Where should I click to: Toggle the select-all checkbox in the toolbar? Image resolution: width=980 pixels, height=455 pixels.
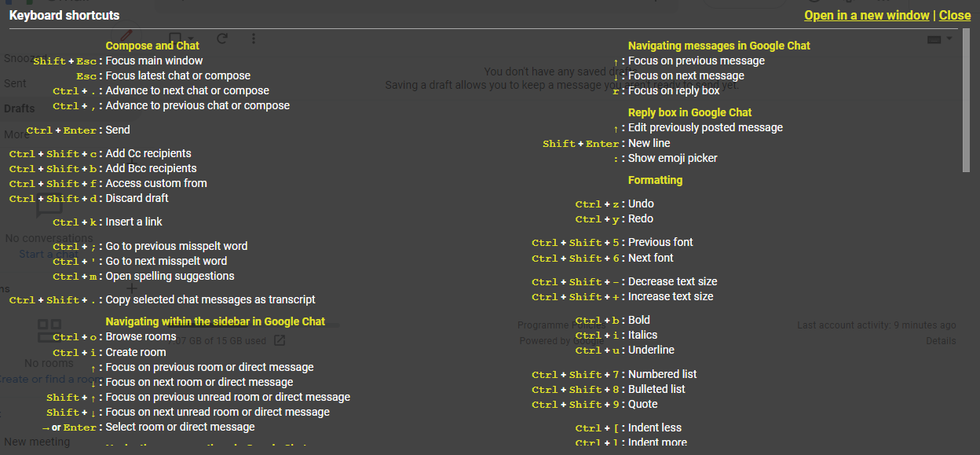pyautogui.click(x=174, y=39)
